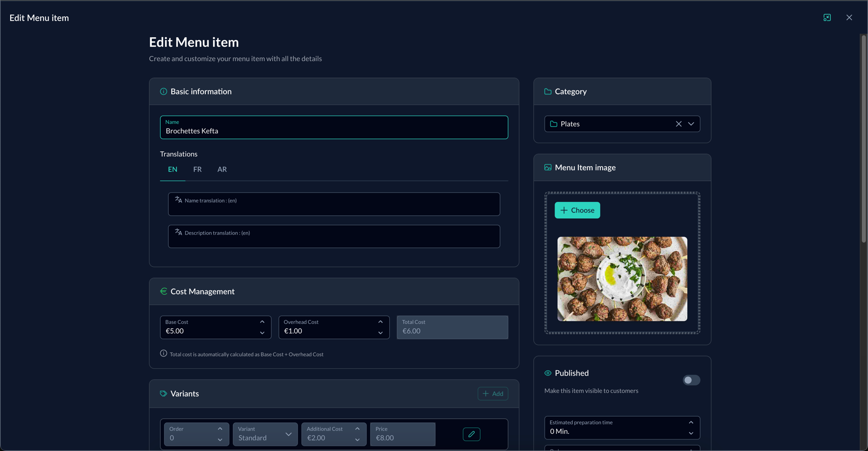Click the Category folder icon in header

(548, 91)
